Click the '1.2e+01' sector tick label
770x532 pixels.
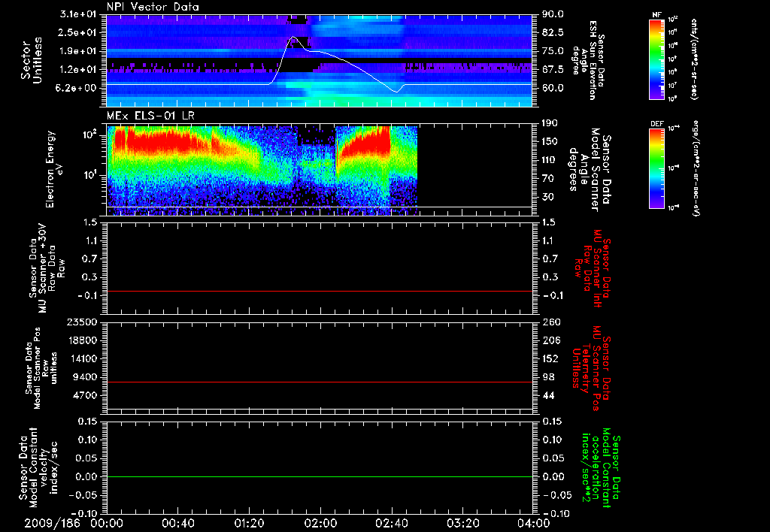(78, 69)
